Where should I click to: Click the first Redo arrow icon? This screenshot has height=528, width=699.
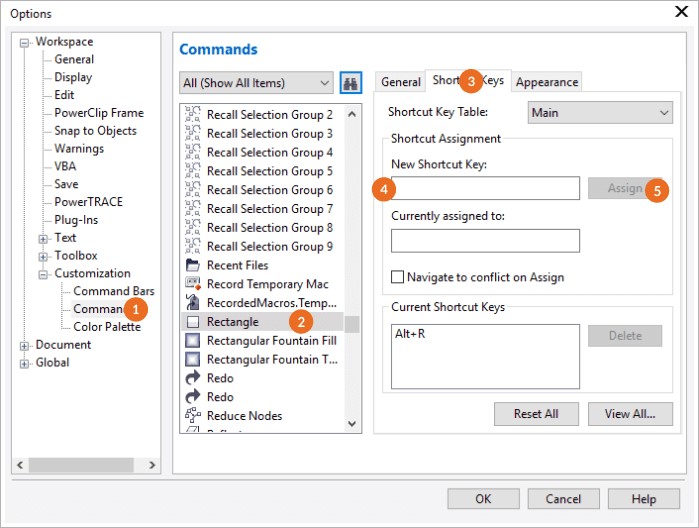click(193, 378)
